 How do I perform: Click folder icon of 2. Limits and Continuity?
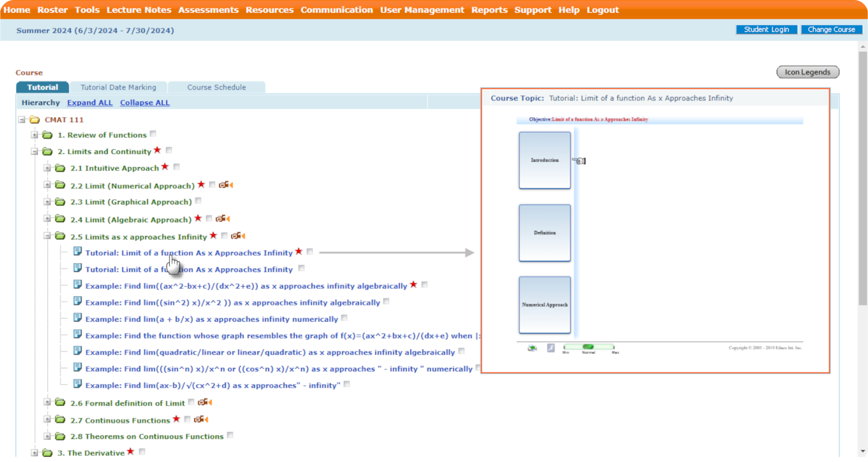pyautogui.click(x=47, y=151)
